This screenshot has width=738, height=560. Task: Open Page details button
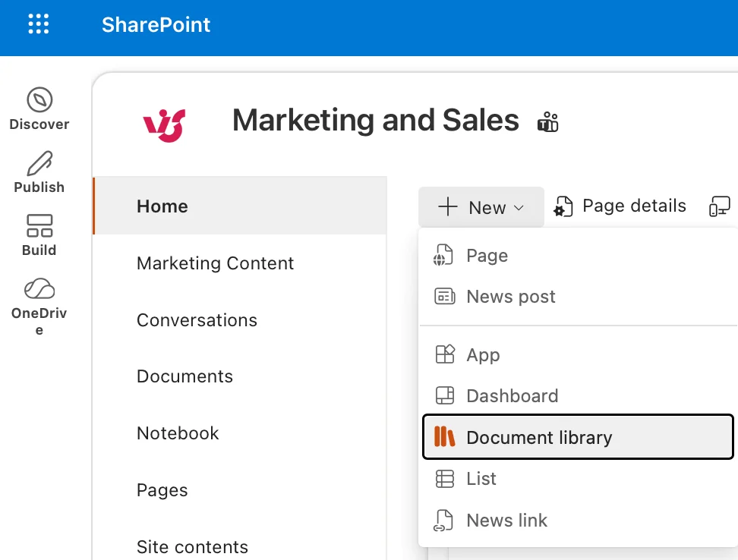620,206
